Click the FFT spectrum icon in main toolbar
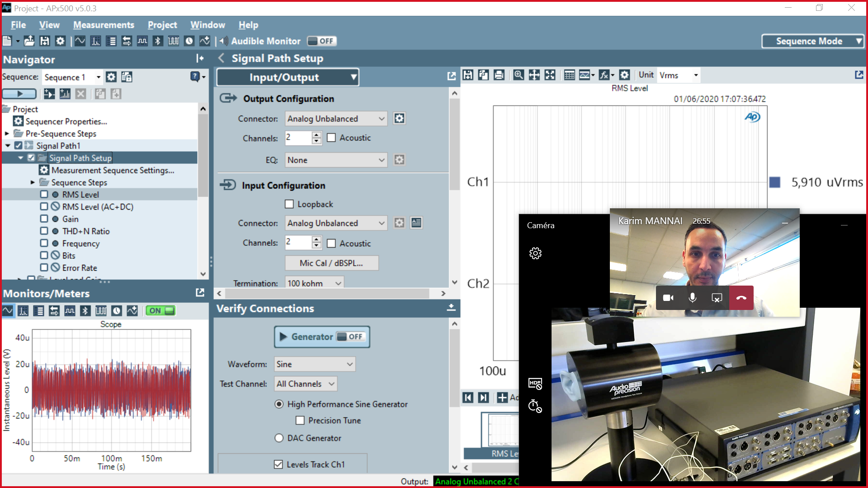Viewport: 868px width, 488px height. (96, 41)
